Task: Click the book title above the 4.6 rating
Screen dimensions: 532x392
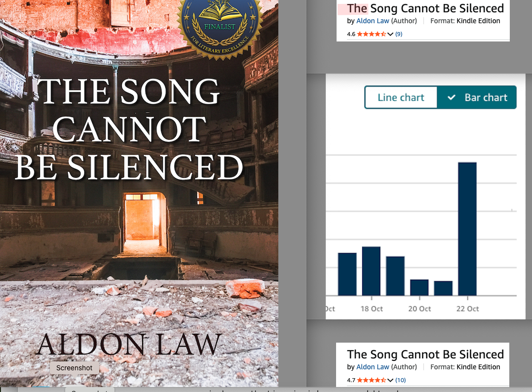Action: click(x=425, y=8)
